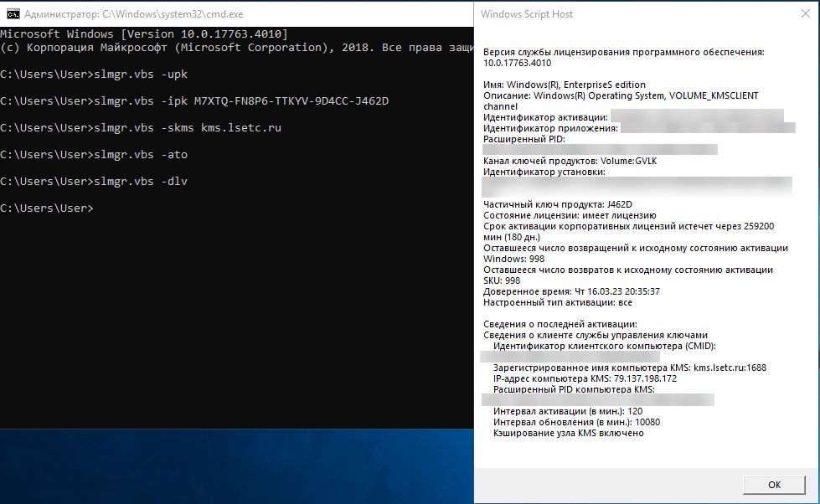Viewport: 820px width, 504px height.
Task: Click 'Частичный ключ продукта: J462D' line
Action: (558, 204)
